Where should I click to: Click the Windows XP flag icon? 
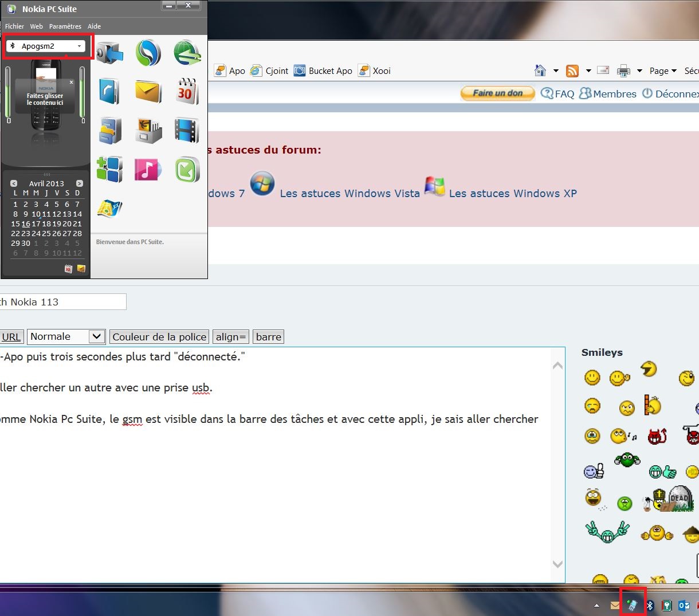[x=434, y=185]
